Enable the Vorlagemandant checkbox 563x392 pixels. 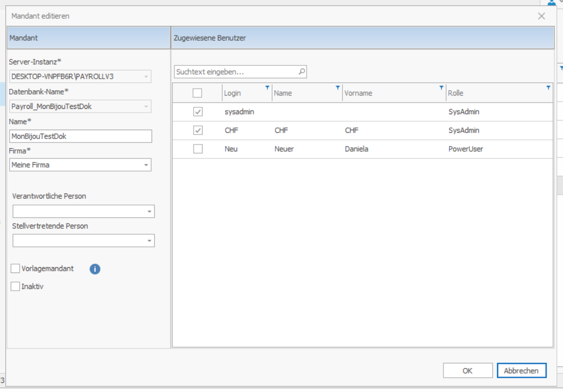tap(15, 269)
